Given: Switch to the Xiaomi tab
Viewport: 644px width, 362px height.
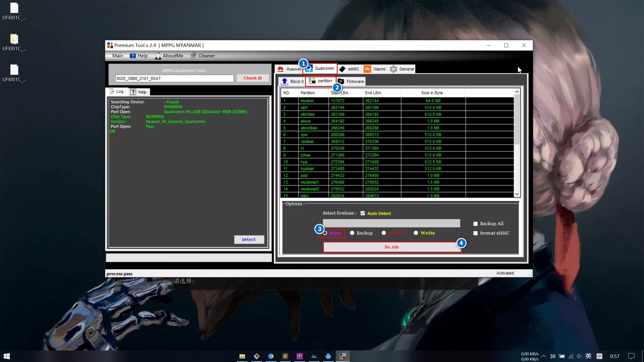Looking at the screenshot, I should pyautogui.click(x=375, y=69).
